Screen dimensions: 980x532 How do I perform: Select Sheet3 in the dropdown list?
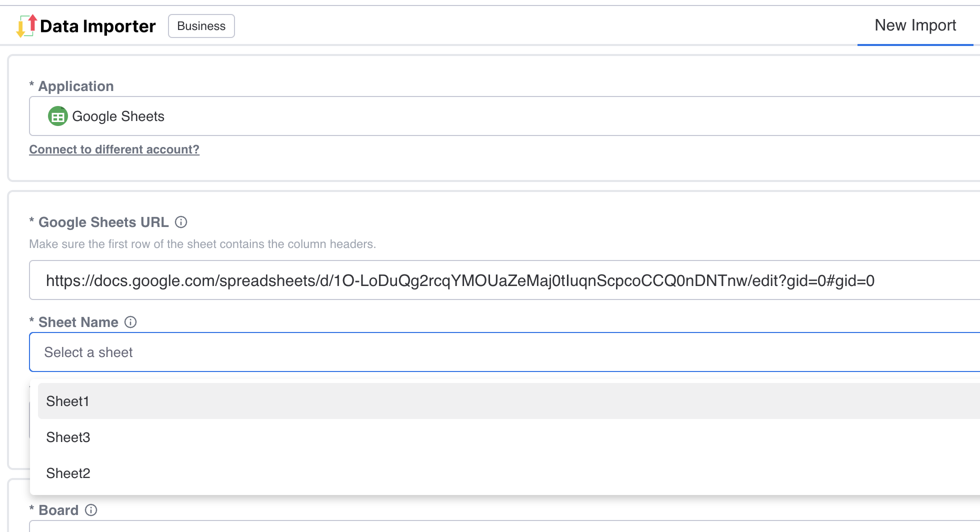(68, 437)
